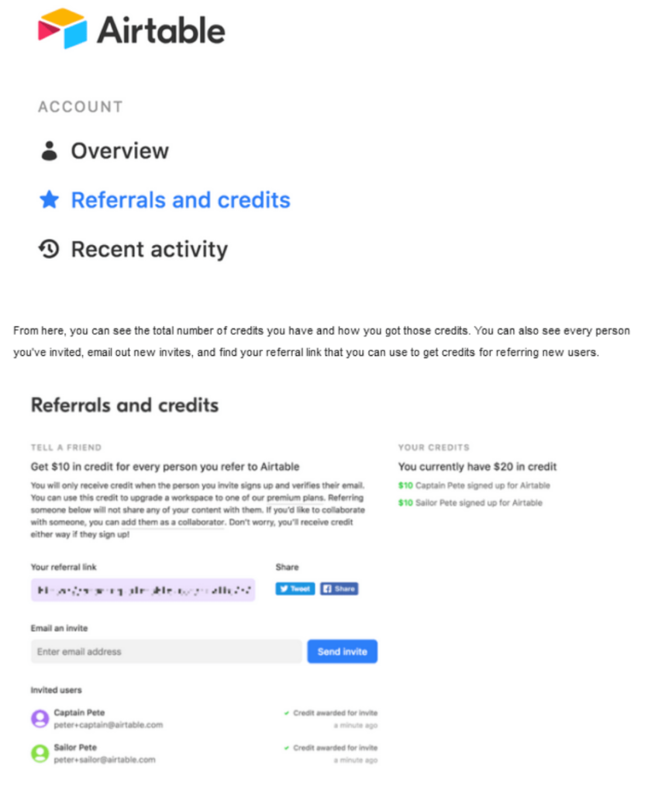Share referral link on Facebook

pyautogui.click(x=339, y=589)
